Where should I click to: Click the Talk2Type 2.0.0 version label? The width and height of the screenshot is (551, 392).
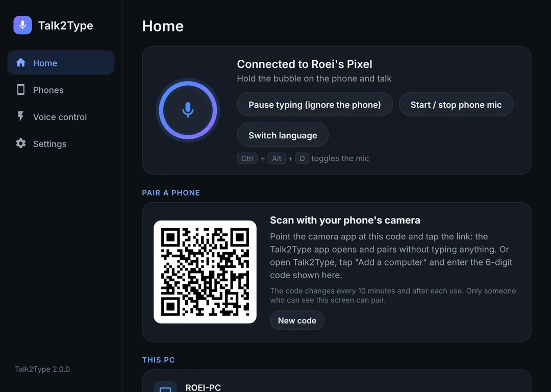point(42,369)
